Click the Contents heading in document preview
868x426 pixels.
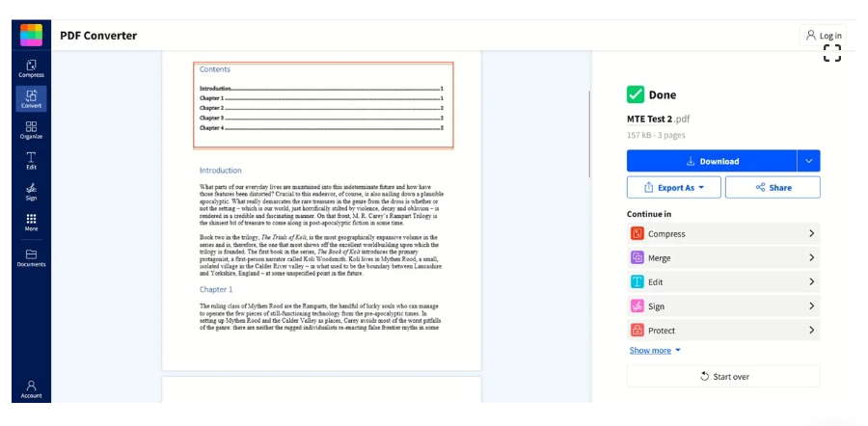point(215,69)
